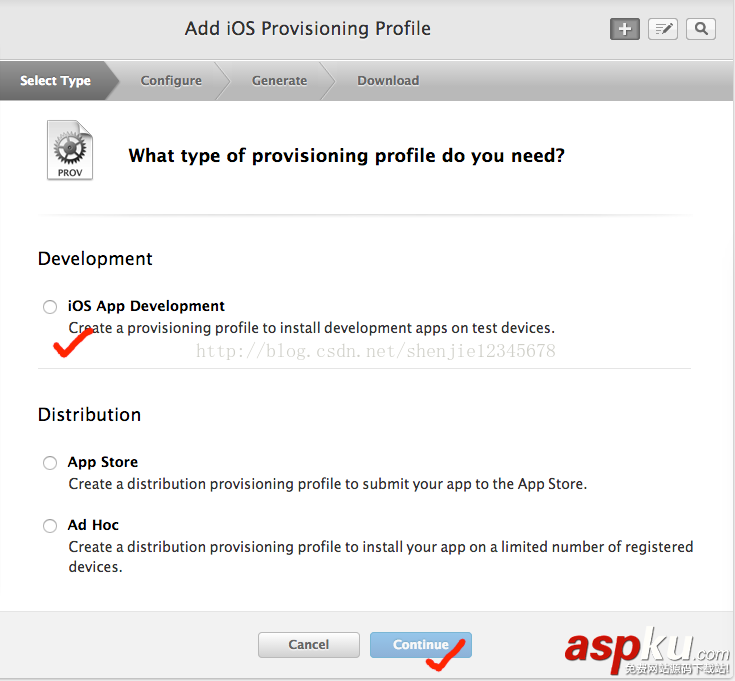Click the blog.csdn.net watermark URL
Image resolution: width=735 pixels, height=681 pixels.
375,351
